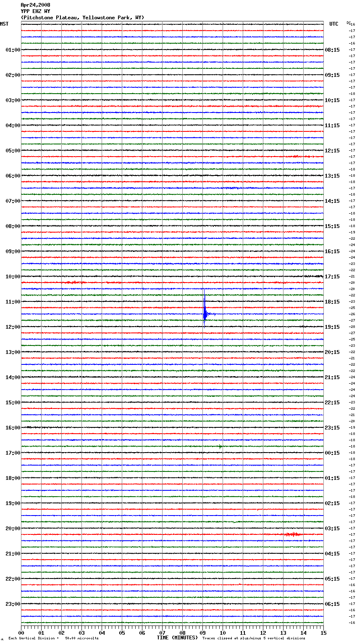Select the 20:00 MST time label

tap(13, 529)
